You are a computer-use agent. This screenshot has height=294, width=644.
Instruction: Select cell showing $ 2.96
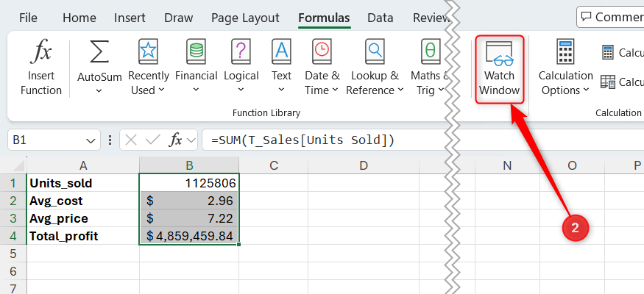click(189, 201)
